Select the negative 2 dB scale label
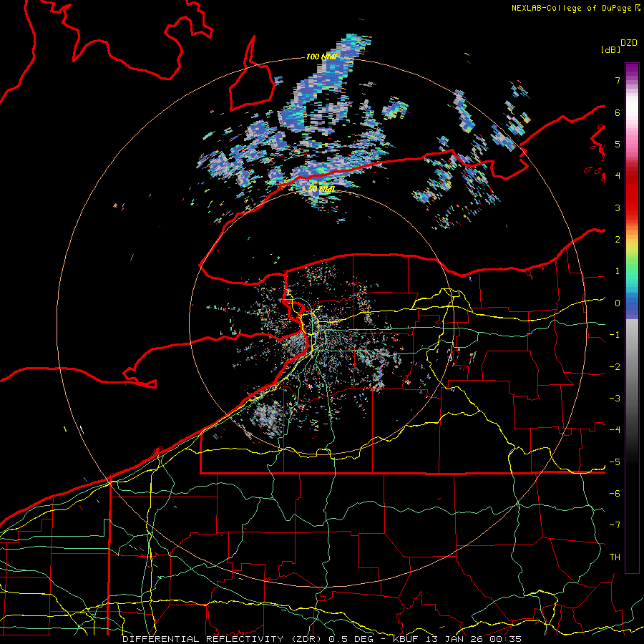Screen dimensions: 644x644 pyautogui.click(x=615, y=367)
